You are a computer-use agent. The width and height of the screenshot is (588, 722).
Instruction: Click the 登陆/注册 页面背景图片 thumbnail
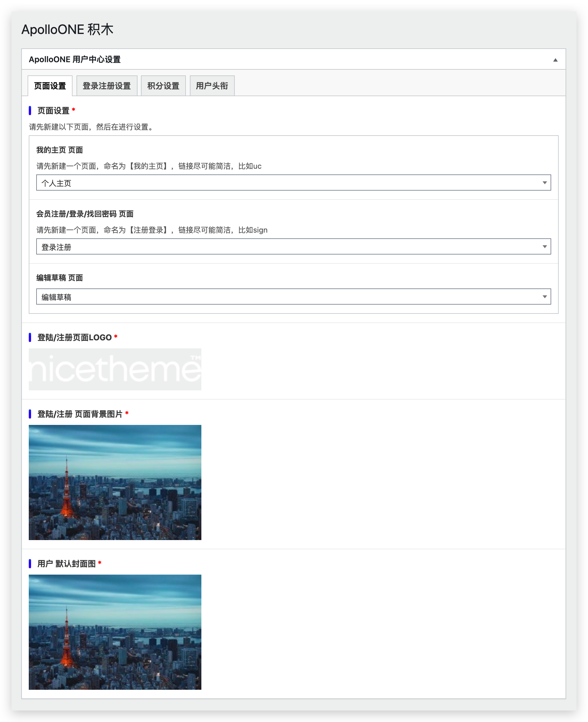pyautogui.click(x=115, y=482)
